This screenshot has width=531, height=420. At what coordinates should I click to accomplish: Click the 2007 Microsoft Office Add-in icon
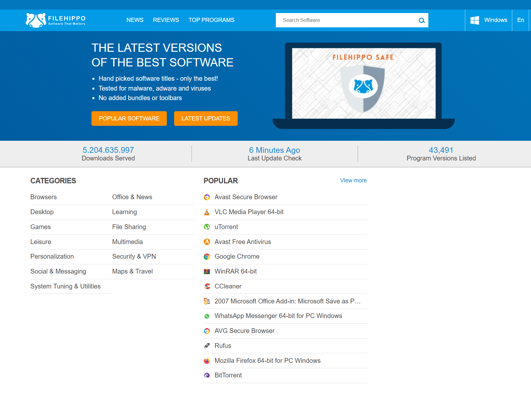[207, 301]
